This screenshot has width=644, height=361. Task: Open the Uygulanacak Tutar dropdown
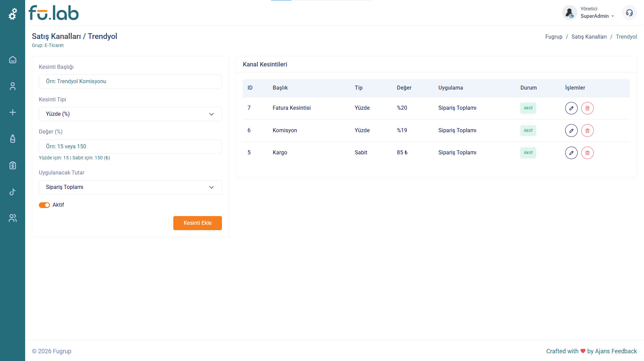tap(130, 187)
